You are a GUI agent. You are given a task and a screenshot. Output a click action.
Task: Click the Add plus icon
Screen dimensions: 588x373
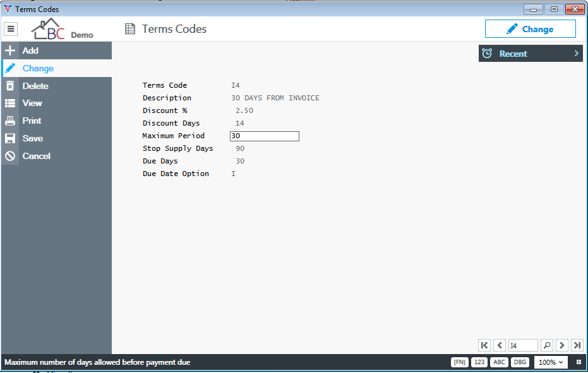[x=10, y=50]
